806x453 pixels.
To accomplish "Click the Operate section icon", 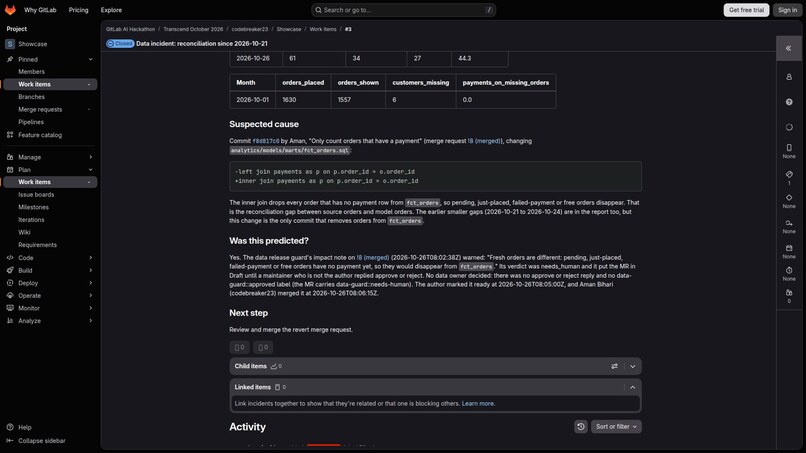I will [10, 296].
